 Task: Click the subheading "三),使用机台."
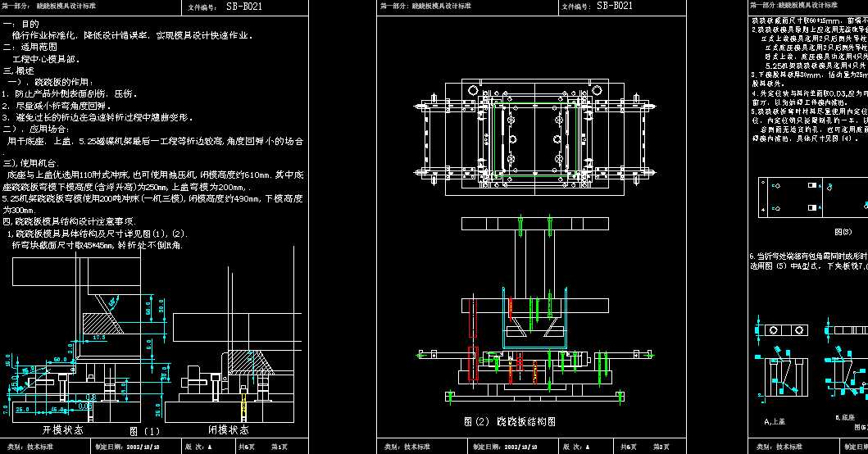(x=31, y=163)
